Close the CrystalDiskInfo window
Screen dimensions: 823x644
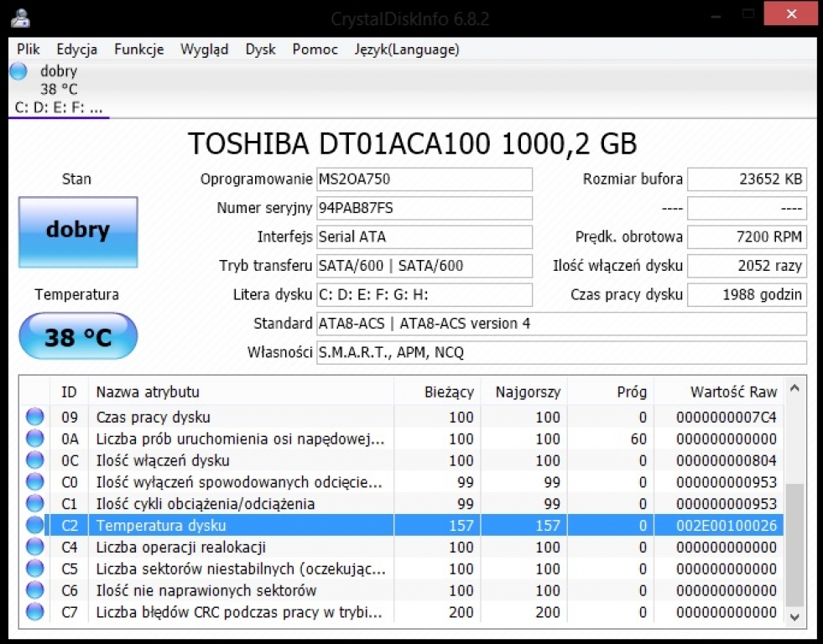click(x=791, y=14)
